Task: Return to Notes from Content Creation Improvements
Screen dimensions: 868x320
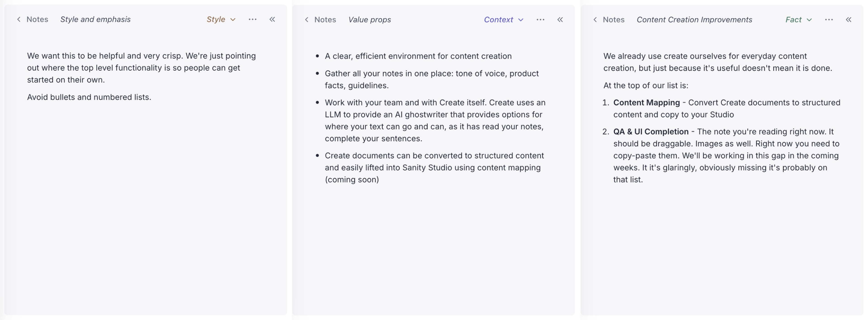Action: point(613,20)
